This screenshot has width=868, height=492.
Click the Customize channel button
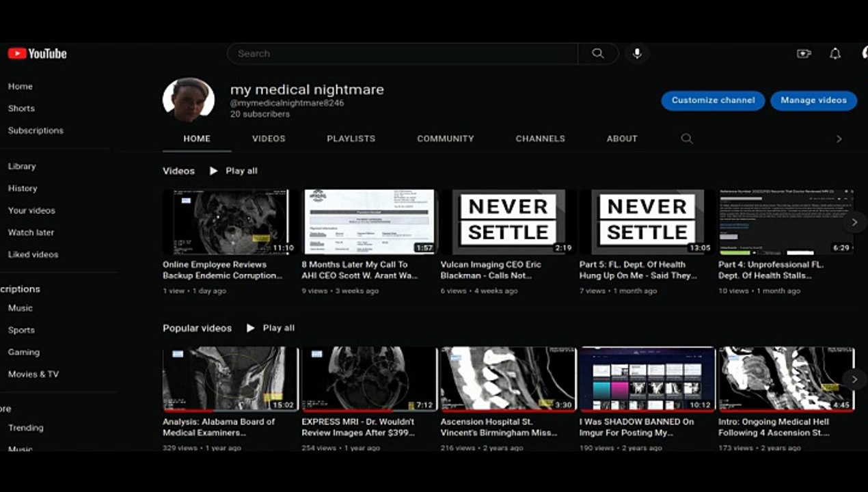click(x=713, y=100)
